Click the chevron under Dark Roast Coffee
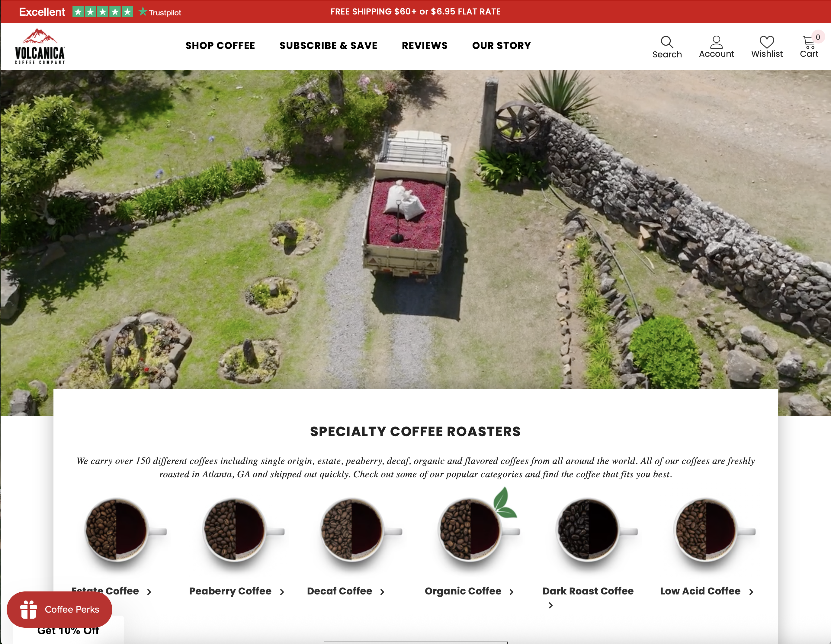 [550, 605]
